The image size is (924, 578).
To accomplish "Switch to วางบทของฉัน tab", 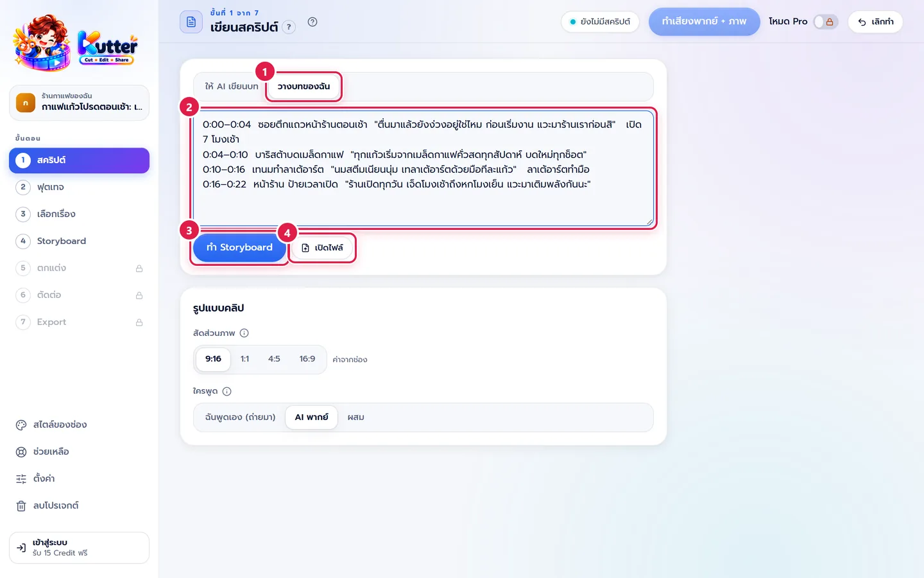I will pyautogui.click(x=304, y=86).
